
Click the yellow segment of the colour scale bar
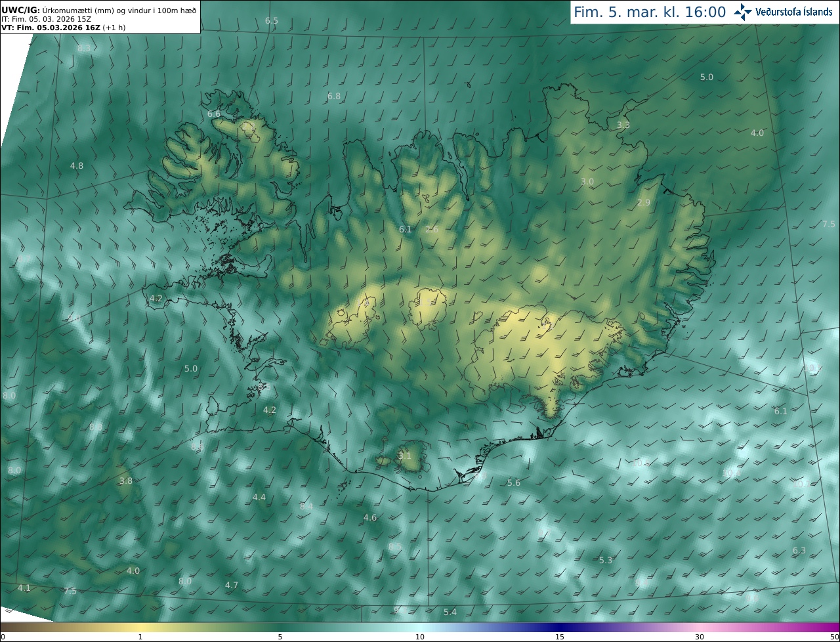click(x=141, y=627)
